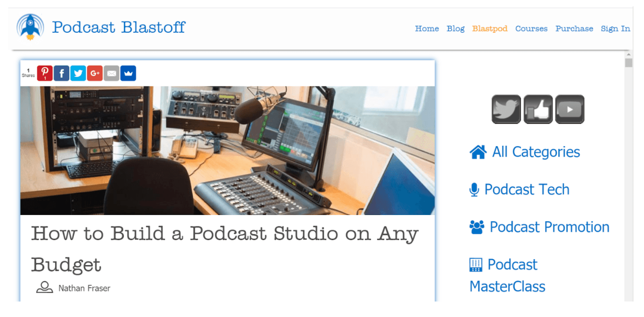
Task: Share the article on Twitter
Action: pos(78,73)
